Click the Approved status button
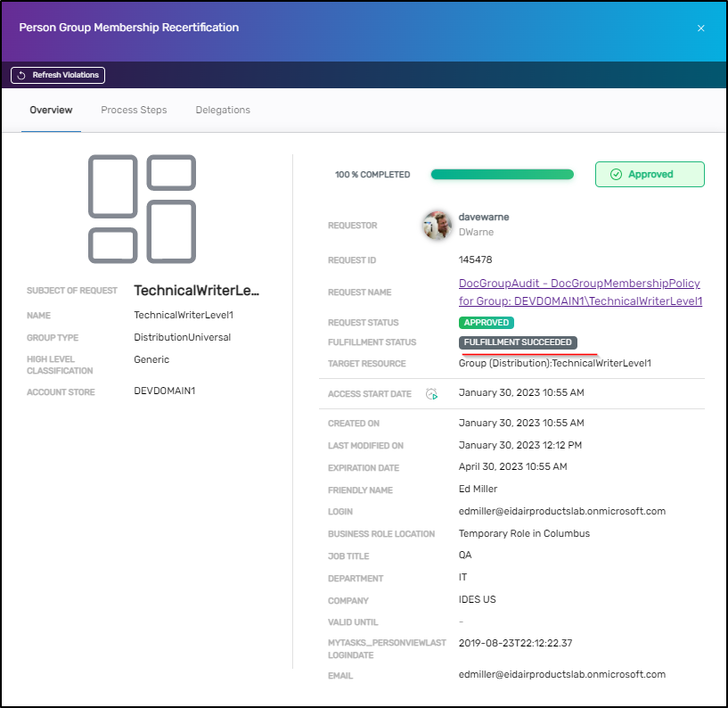Viewport: 728px width, 708px height. click(650, 174)
